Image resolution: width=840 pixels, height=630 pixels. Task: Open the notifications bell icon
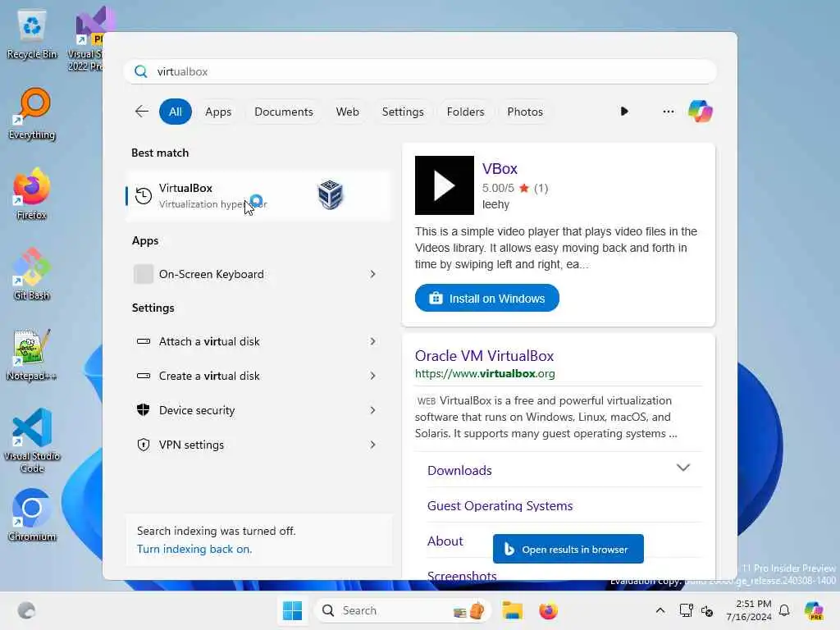[784, 610]
